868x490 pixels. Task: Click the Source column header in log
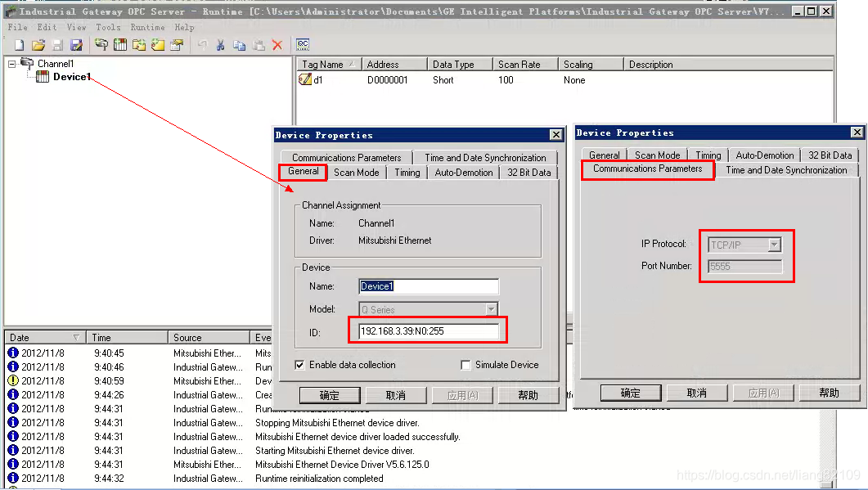209,337
